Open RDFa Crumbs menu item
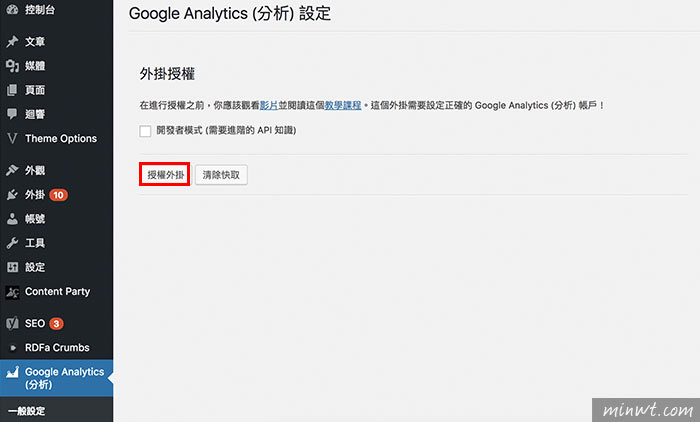Screen dimensions: 700x422 point(56,347)
